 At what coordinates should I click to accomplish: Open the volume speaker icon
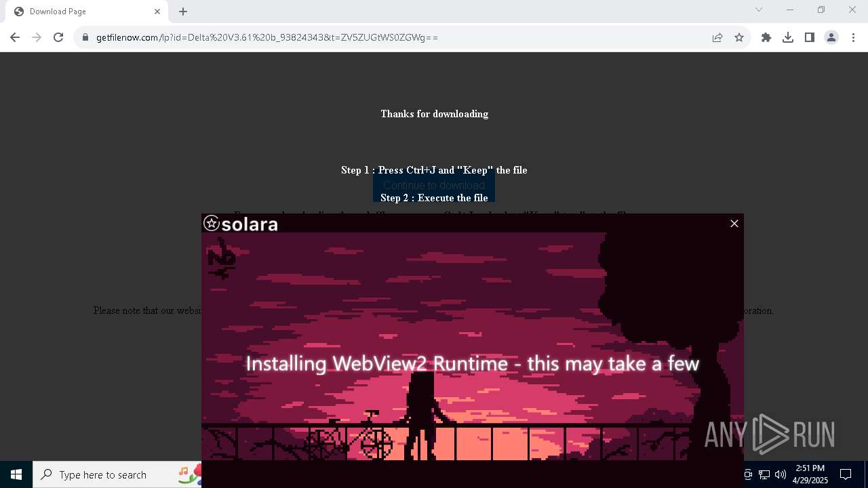tap(781, 474)
